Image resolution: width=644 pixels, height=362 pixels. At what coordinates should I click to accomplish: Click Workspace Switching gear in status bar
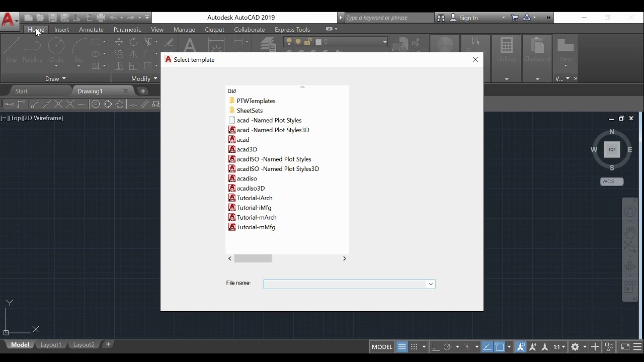click(576, 347)
